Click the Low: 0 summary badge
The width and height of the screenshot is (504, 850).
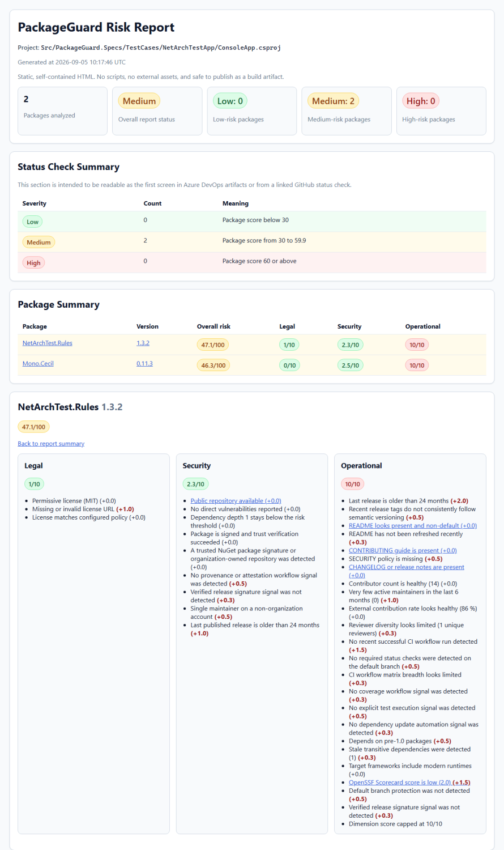tap(230, 101)
